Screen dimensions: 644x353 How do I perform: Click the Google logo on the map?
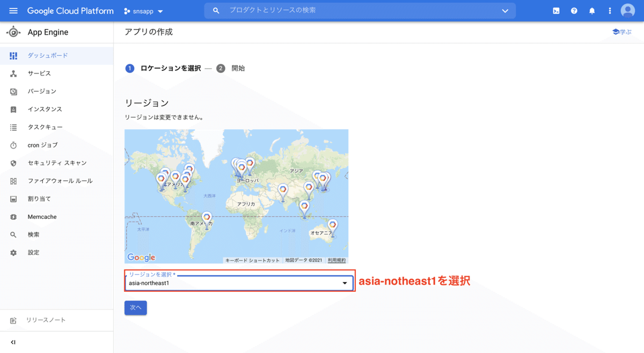[141, 258]
